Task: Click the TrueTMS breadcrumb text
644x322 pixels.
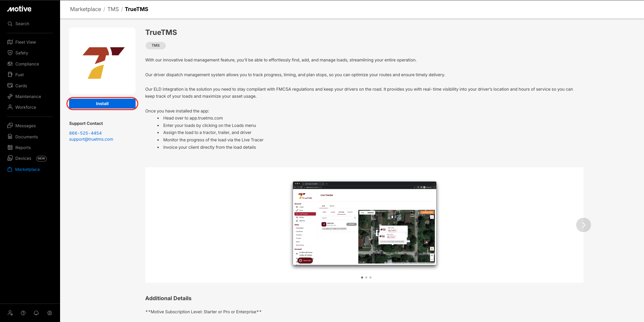Action: pyautogui.click(x=137, y=9)
